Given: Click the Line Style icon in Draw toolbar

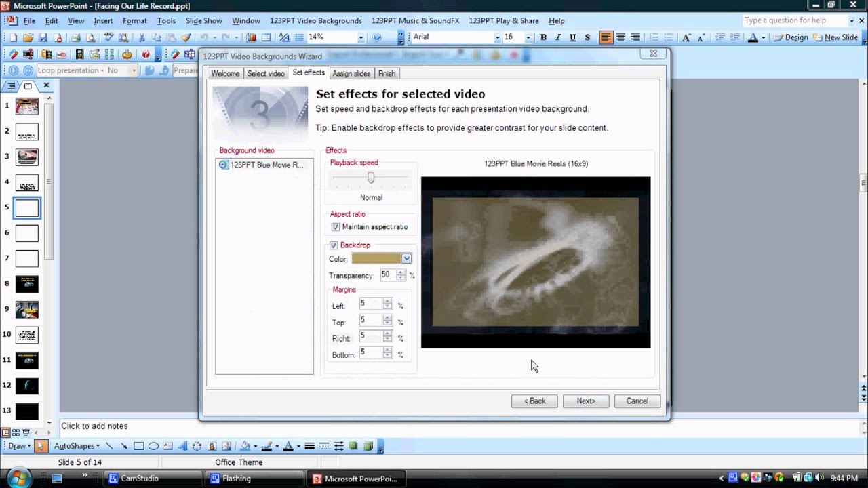Looking at the screenshot, I should (309, 446).
